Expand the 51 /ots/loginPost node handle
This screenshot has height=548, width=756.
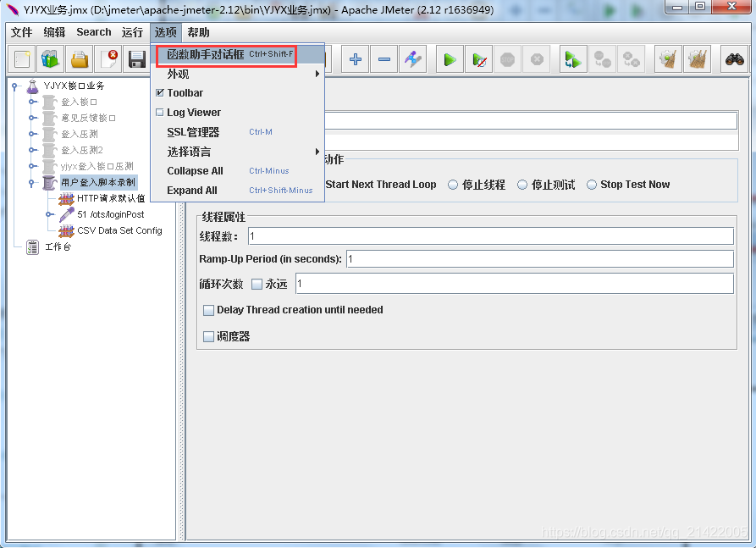(49, 214)
